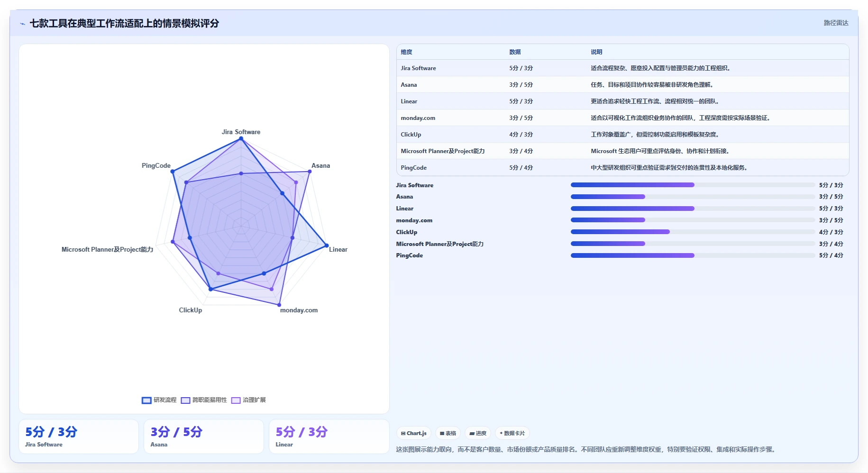Click the small icon before the page title
This screenshot has width=868, height=473.
point(22,24)
